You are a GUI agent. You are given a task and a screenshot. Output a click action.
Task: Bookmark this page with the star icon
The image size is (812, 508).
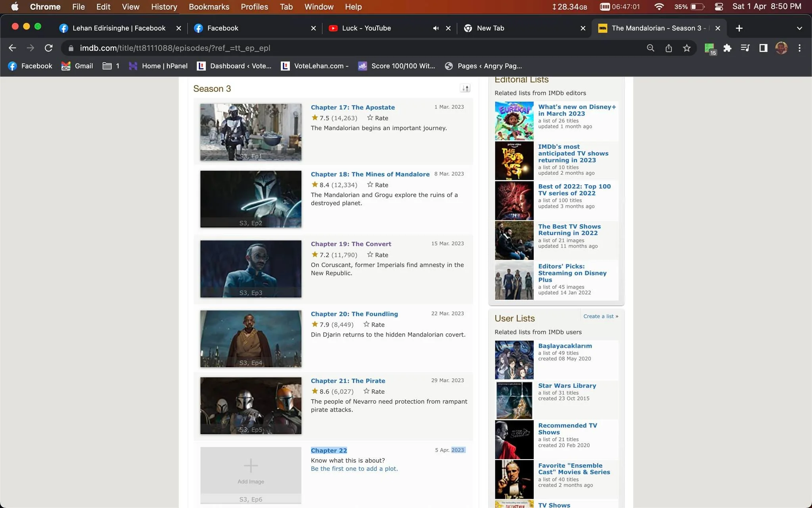[687, 48]
